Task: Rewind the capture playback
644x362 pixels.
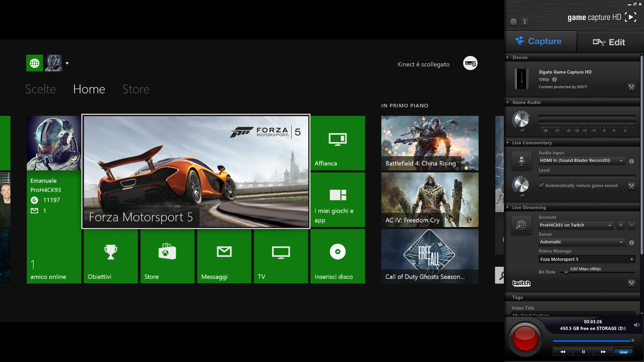Action: pyautogui.click(x=563, y=352)
